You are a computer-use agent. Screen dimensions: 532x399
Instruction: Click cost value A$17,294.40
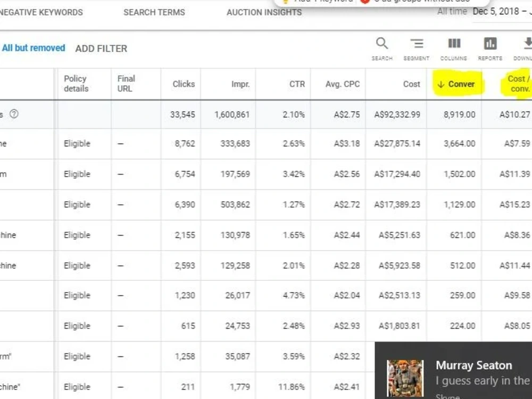[397, 174]
